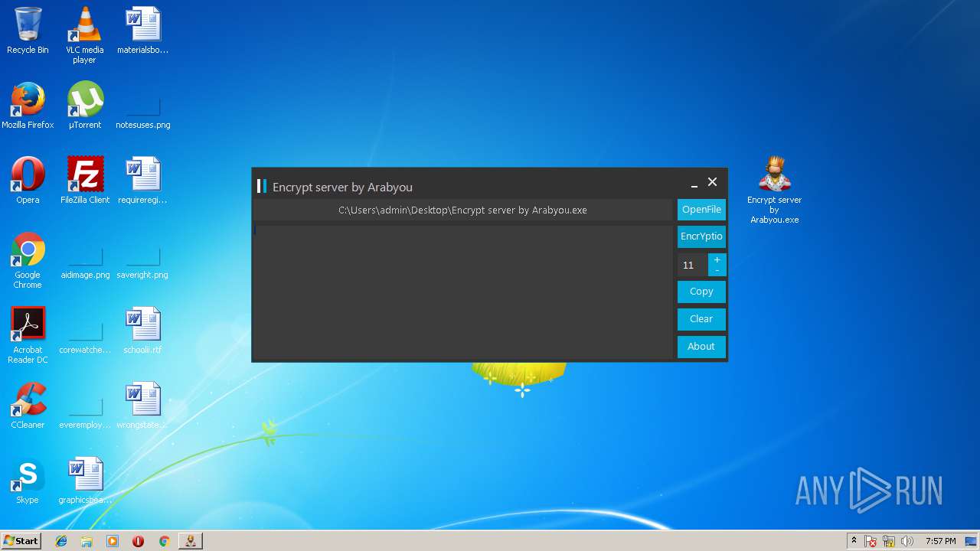980x551 pixels.
Task: Click the number field showing 11
Action: pyautogui.click(x=692, y=265)
